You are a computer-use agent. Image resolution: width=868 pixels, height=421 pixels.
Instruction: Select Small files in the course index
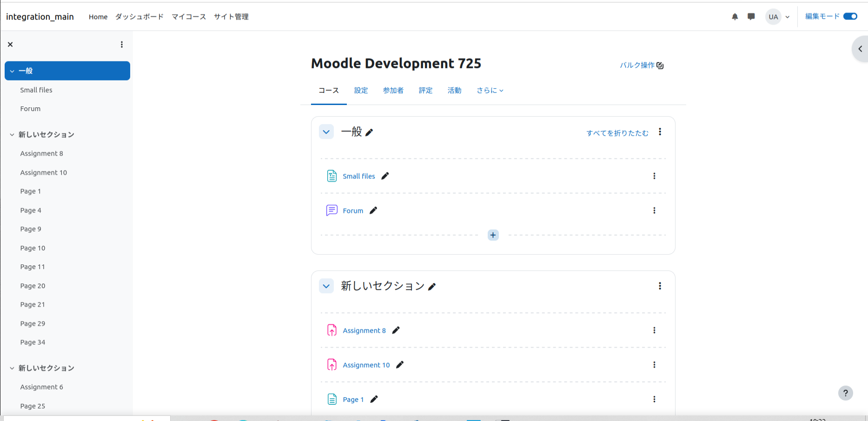coord(36,90)
